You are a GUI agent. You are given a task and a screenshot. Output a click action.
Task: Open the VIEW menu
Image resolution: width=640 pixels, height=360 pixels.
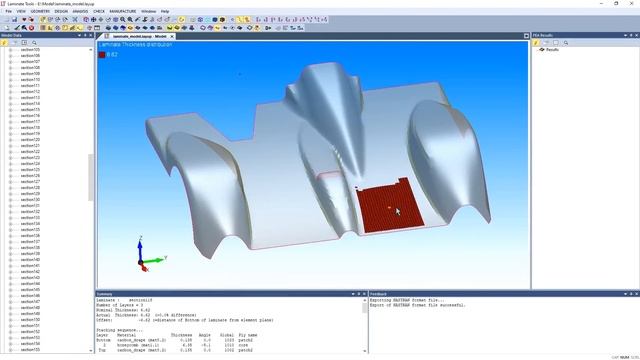(21, 11)
